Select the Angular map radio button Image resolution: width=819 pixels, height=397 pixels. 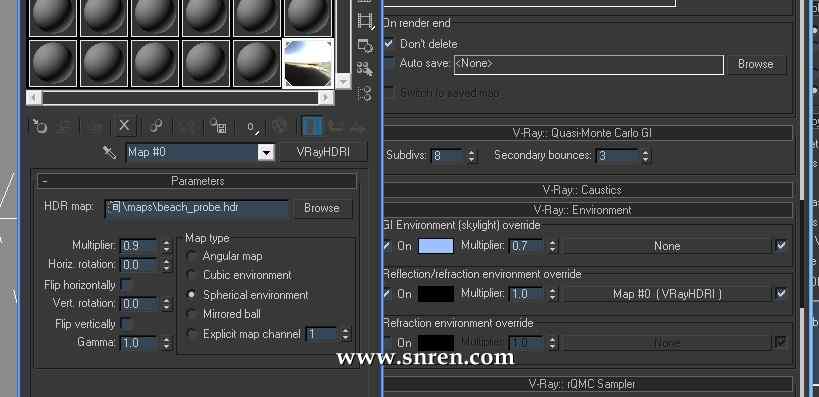coord(192,256)
